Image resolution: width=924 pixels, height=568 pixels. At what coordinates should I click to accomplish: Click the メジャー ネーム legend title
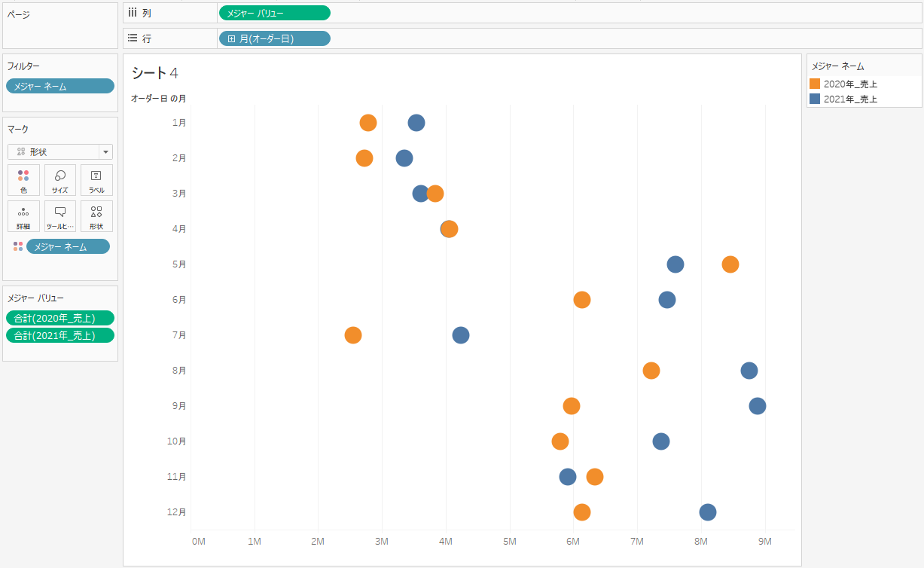pos(837,66)
